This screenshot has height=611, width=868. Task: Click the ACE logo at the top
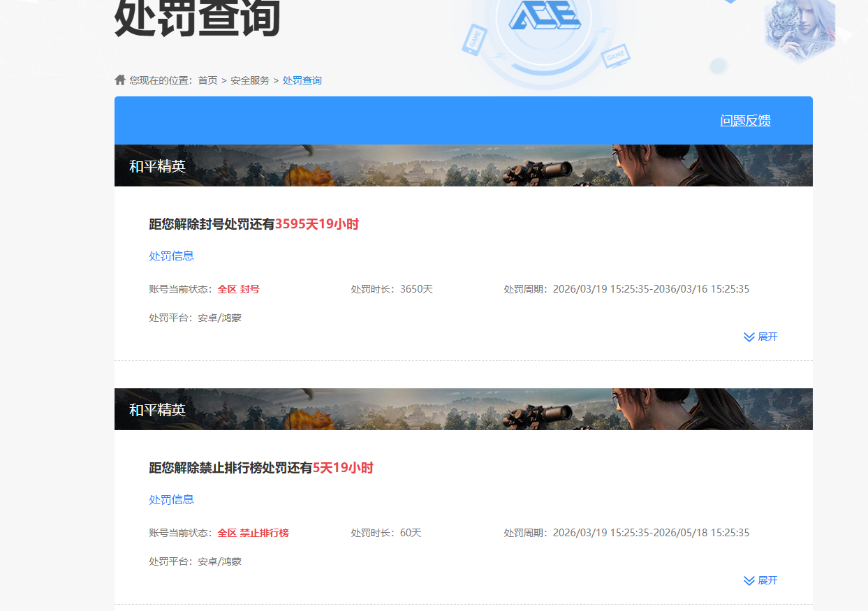tap(545, 15)
